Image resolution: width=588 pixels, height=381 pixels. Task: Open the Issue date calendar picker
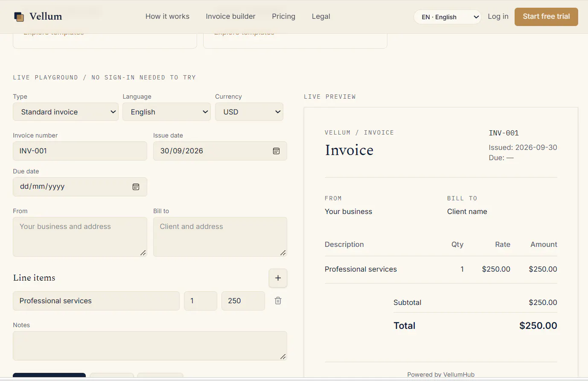pyautogui.click(x=276, y=151)
